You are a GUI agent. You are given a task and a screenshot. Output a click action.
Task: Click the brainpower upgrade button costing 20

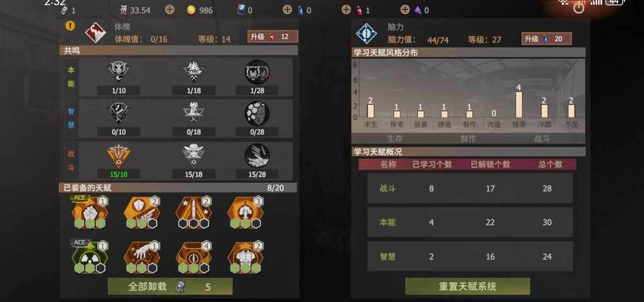[x=547, y=39]
